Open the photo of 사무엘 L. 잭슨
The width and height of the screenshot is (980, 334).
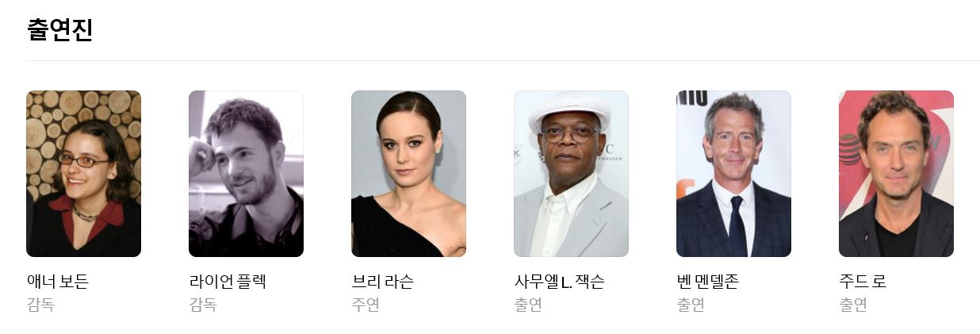(x=571, y=174)
